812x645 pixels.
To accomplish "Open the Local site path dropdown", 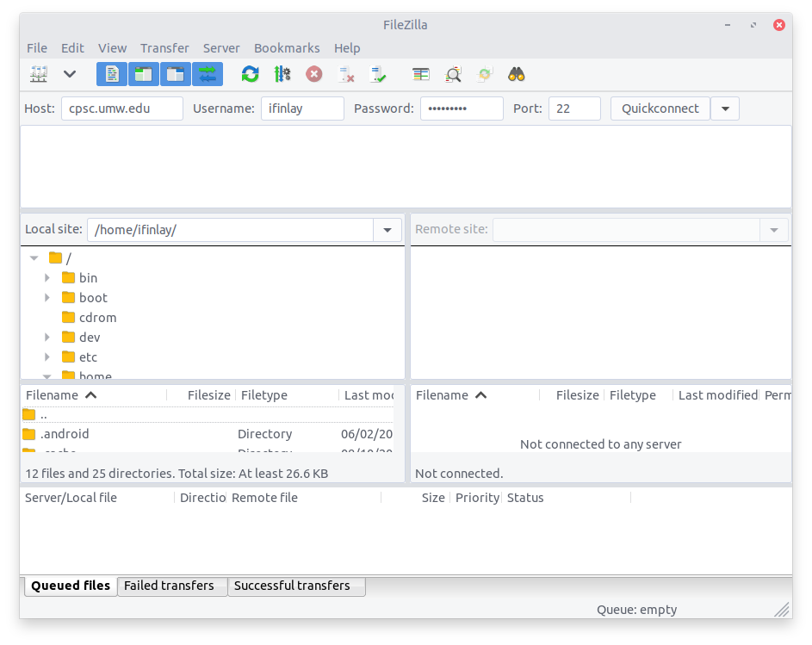I will [x=387, y=230].
